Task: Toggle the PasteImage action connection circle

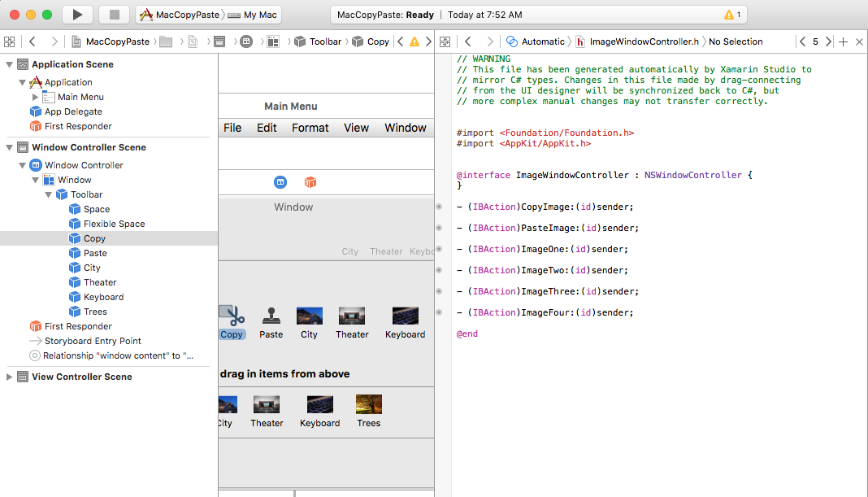Action: [440, 228]
